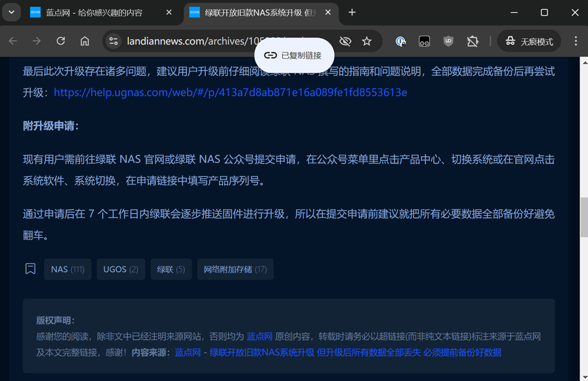This screenshot has height=381, width=588.
Task: View site information icon in address bar
Action: (x=113, y=41)
